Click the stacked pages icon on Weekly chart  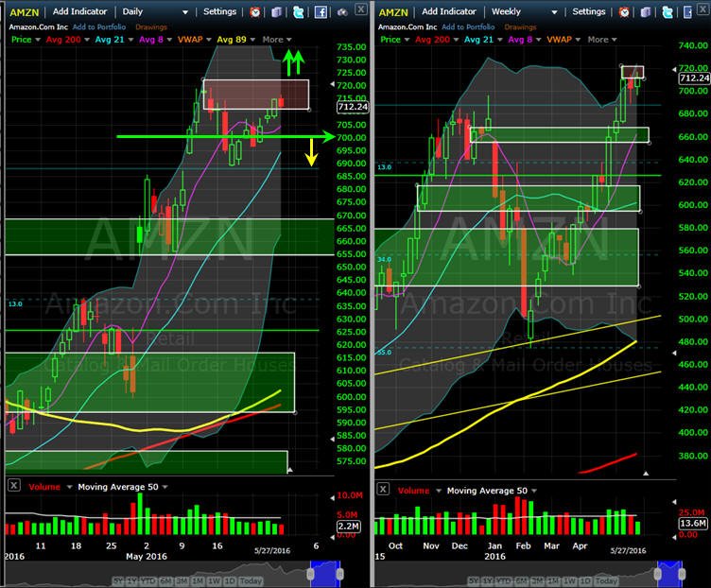646,12
